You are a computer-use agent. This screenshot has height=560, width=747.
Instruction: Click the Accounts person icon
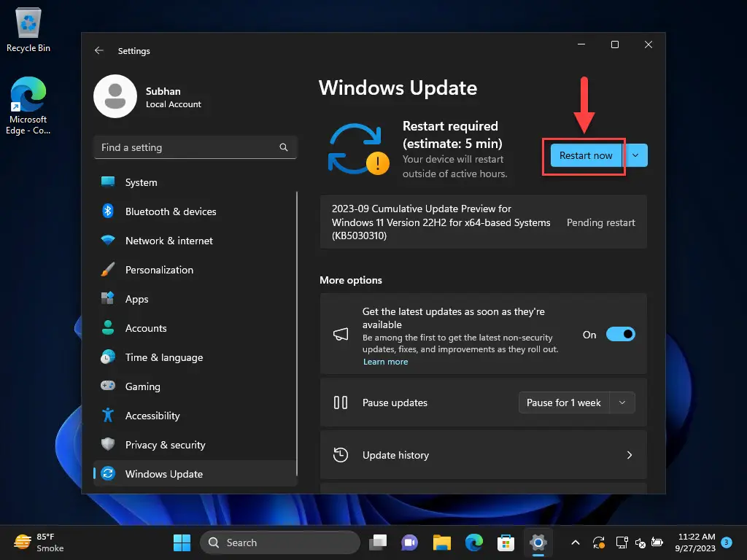point(108,327)
